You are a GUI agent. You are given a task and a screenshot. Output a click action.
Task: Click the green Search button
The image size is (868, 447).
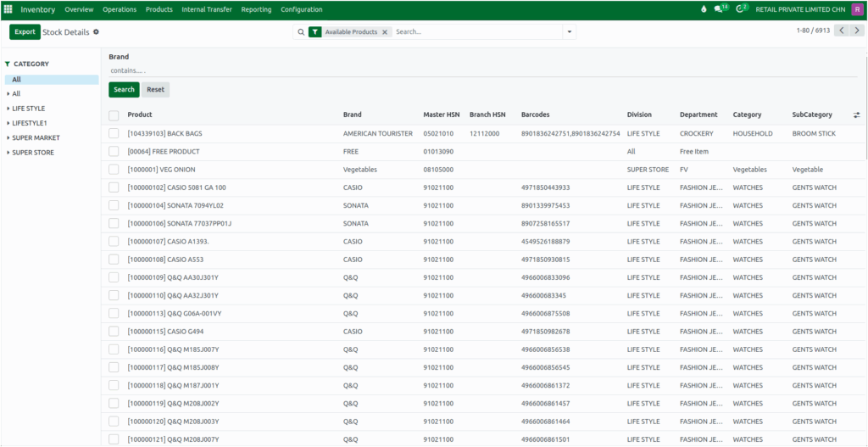pos(124,90)
